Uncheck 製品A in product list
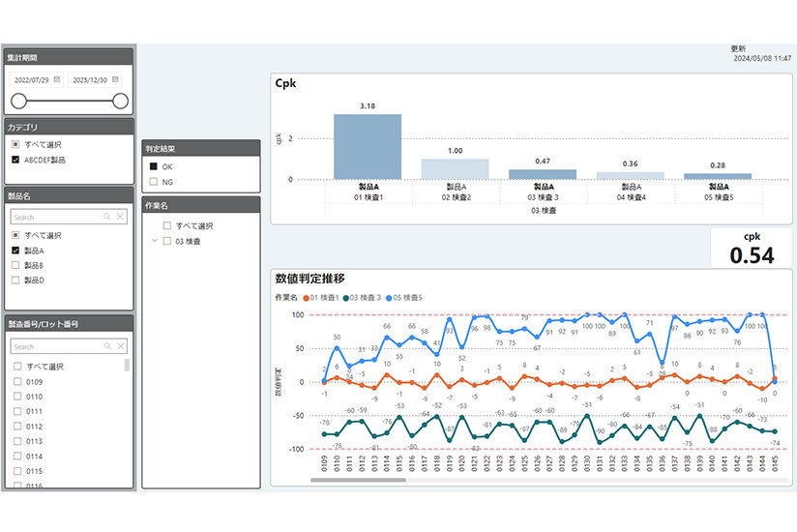The height and width of the screenshot is (532, 797). 15,251
